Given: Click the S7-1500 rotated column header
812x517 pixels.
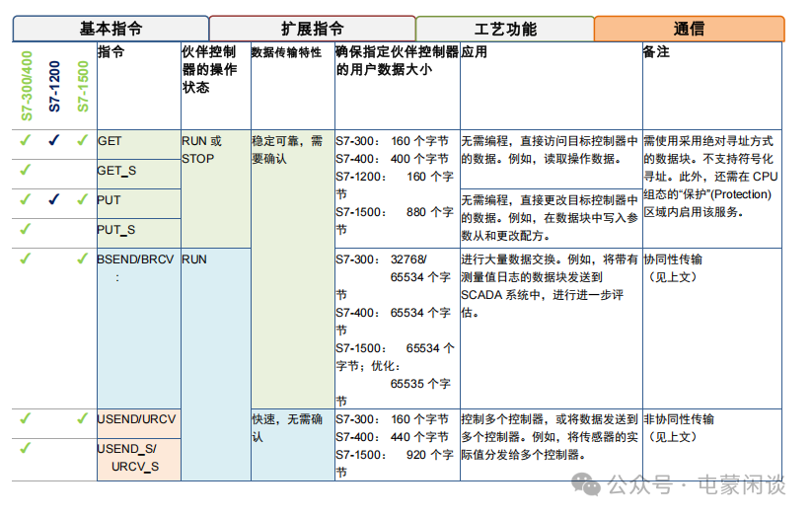Looking at the screenshot, I should 83,87.
